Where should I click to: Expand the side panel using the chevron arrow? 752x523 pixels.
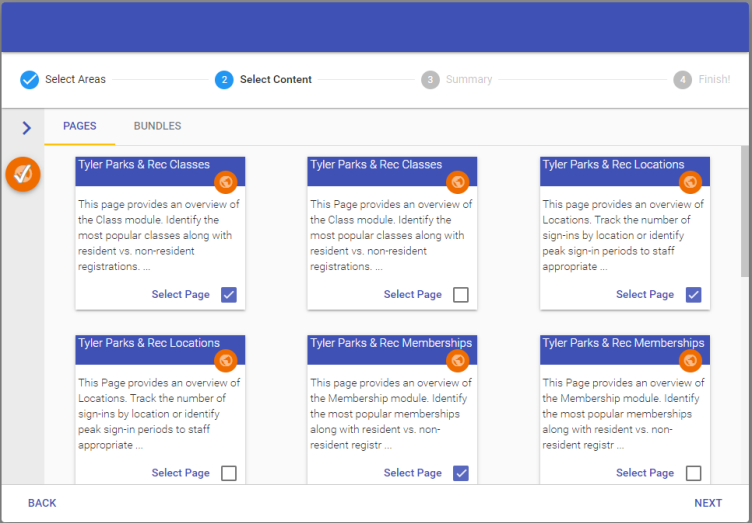26,128
